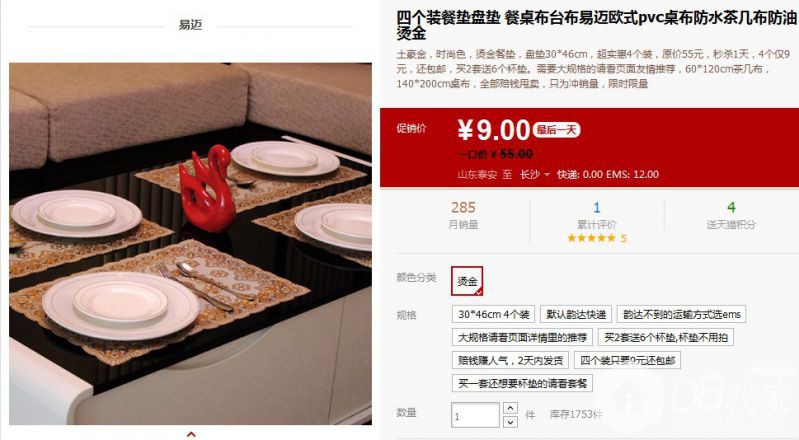
Task: Select the 默认韵达快递 option
Action: click(576, 314)
